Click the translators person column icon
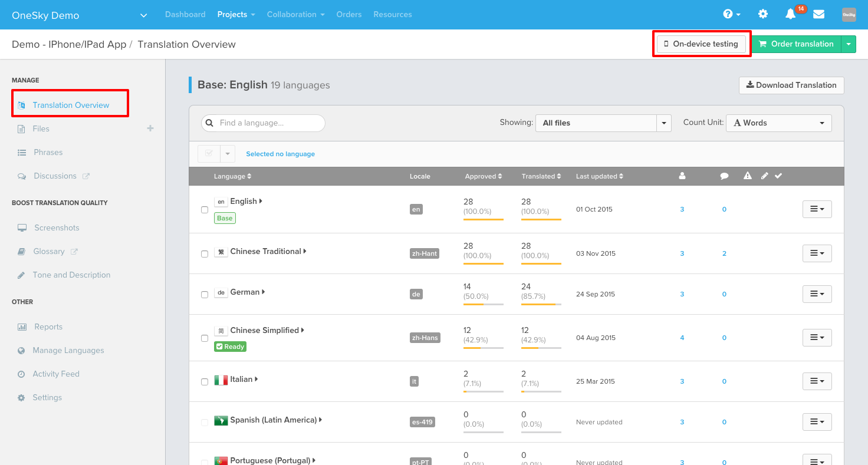The height and width of the screenshot is (465, 868). click(x=682, y=176)
